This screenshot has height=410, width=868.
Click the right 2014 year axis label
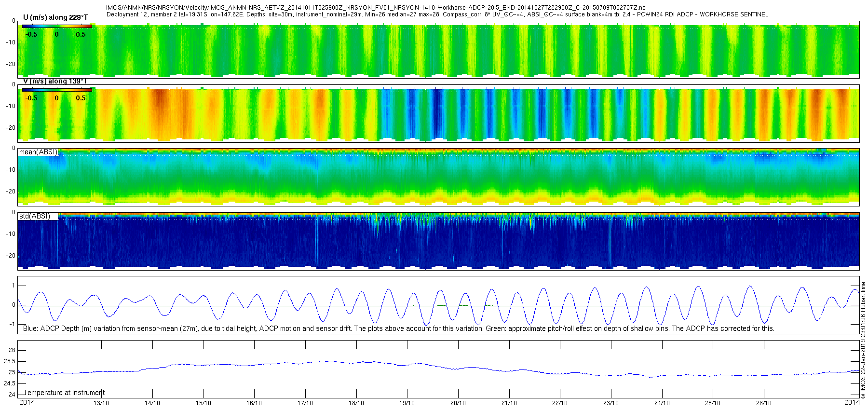pos(852,402)
